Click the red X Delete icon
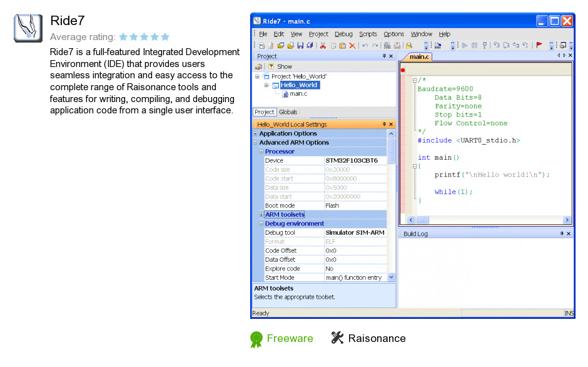The height and width of the screenshot is (367, 588). [353, 46]
